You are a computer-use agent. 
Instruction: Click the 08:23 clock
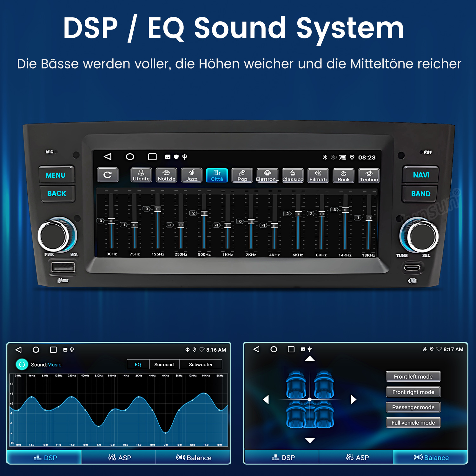click(367, 157)
